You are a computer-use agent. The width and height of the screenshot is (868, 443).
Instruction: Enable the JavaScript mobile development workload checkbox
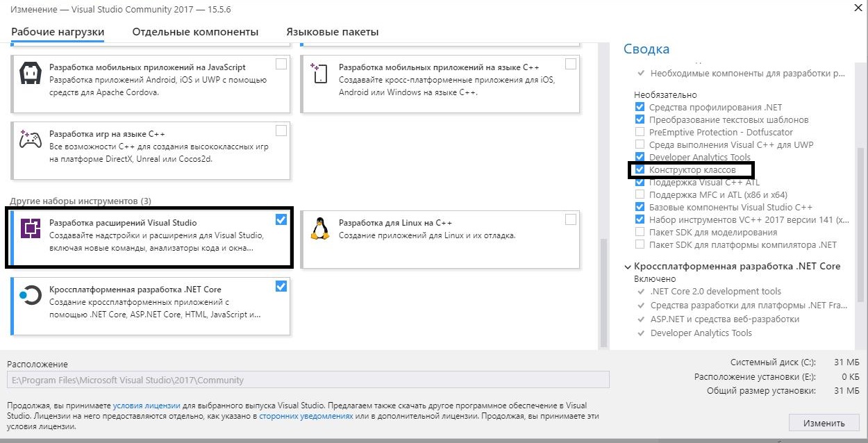281,64
